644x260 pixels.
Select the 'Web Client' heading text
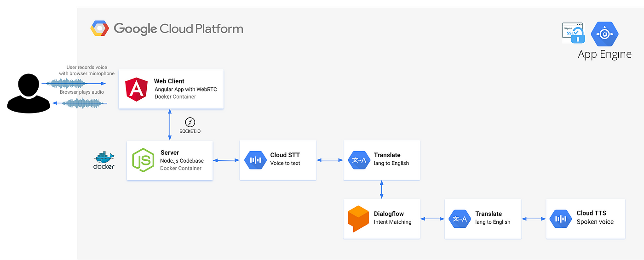coord(169,81)
